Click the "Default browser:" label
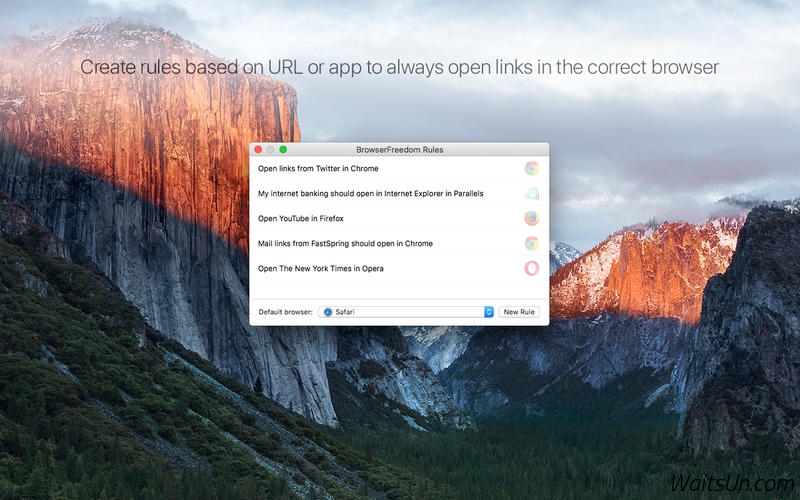800x500 pixels. tap(285, 312)
